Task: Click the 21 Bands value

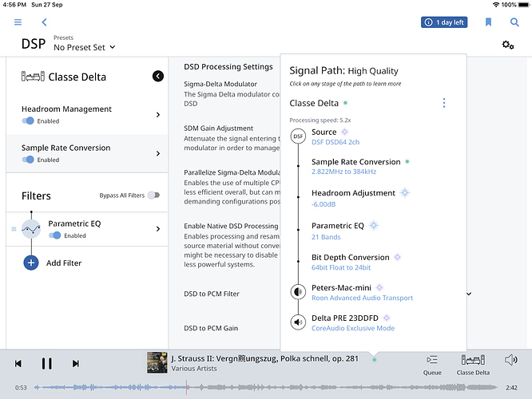Action: [326, 237]
